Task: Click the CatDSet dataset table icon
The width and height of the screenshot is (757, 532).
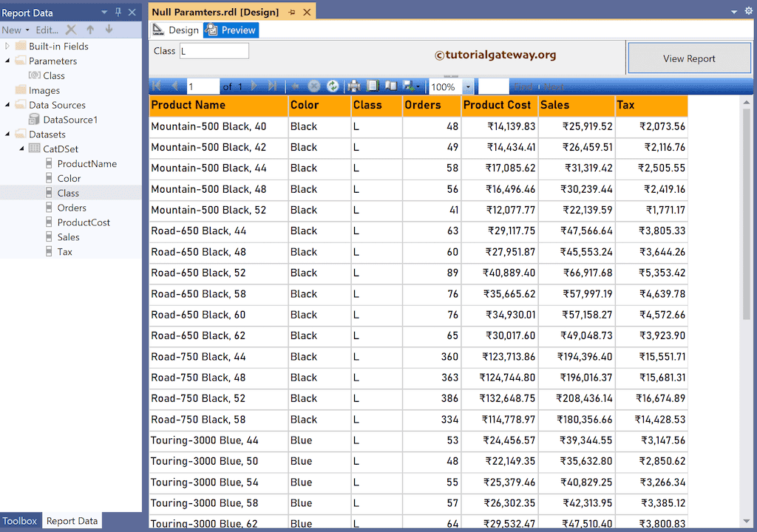Action: click(x=35, y=149)
